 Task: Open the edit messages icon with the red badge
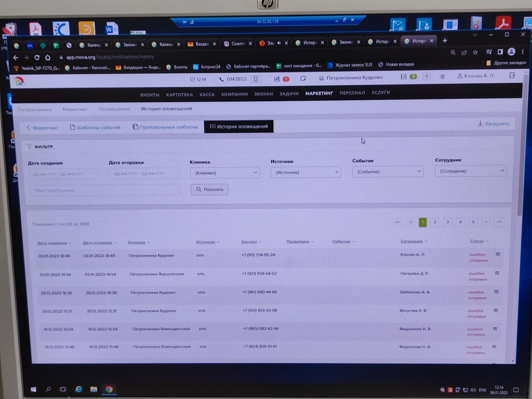point(277,79)
